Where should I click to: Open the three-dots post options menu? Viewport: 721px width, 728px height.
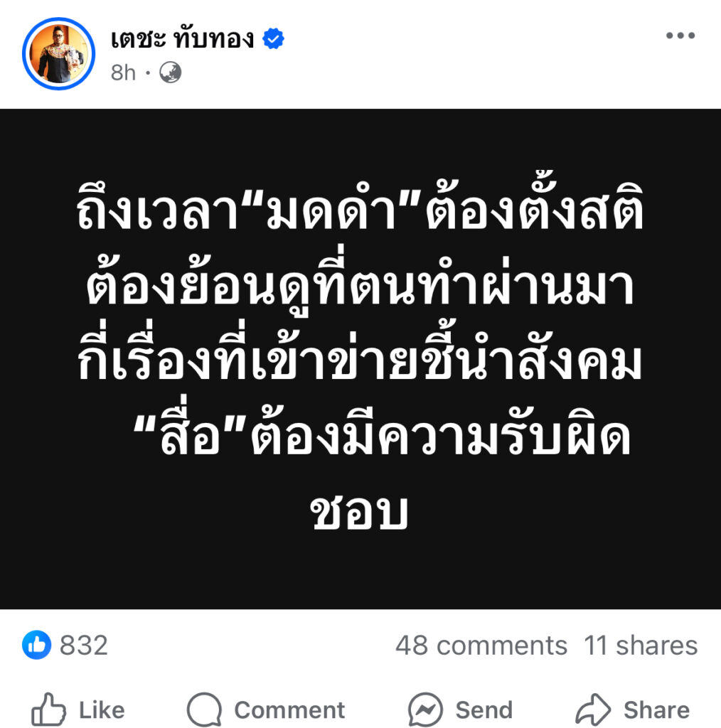click(680, 36)
